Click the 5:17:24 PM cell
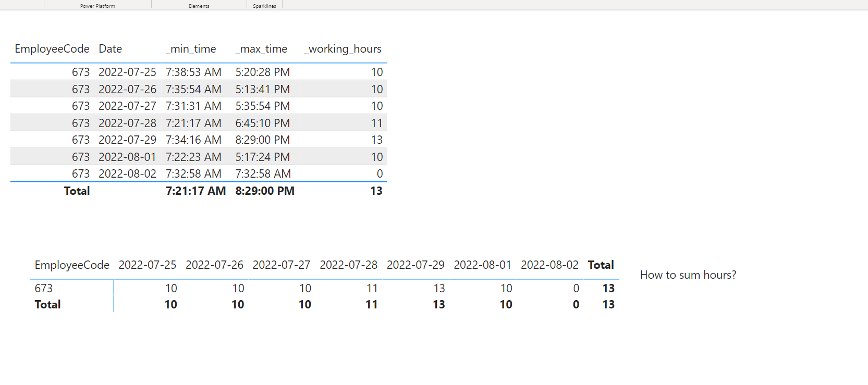Screen dimensions: 868x385 (263, 157)
